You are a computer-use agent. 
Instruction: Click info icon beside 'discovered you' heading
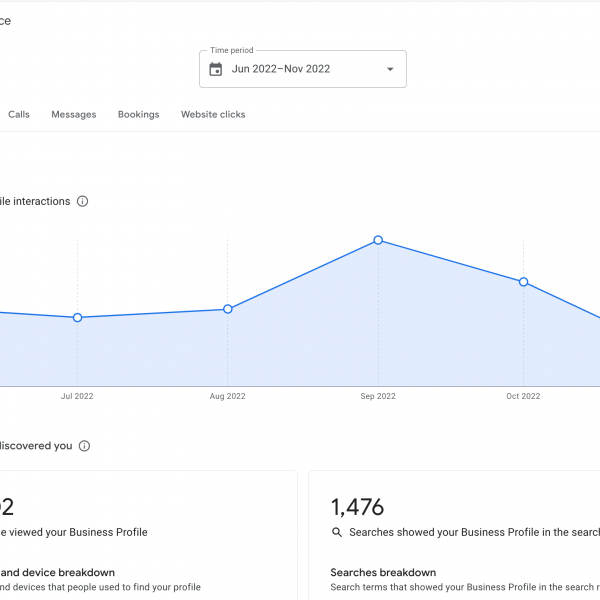pyautogui.click(x=85, y=446)
